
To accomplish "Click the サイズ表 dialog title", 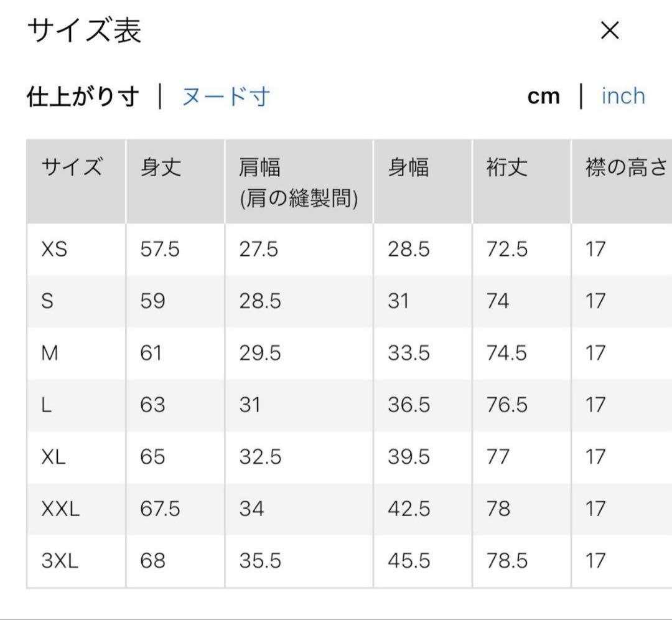I will point(84,31).
